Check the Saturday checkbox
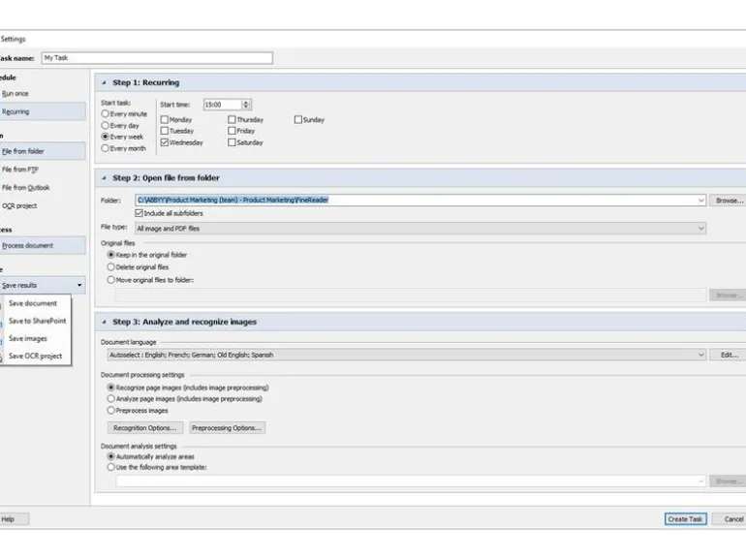 232,142
